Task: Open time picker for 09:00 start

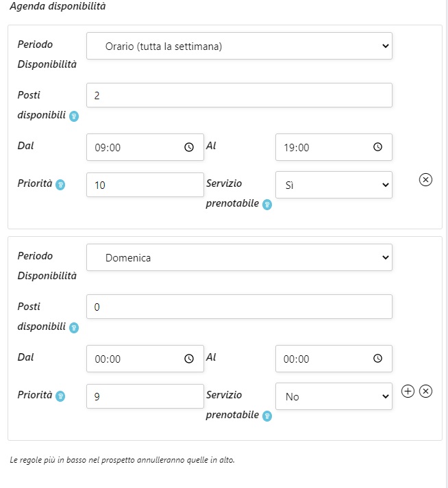Action: point(189,147)
